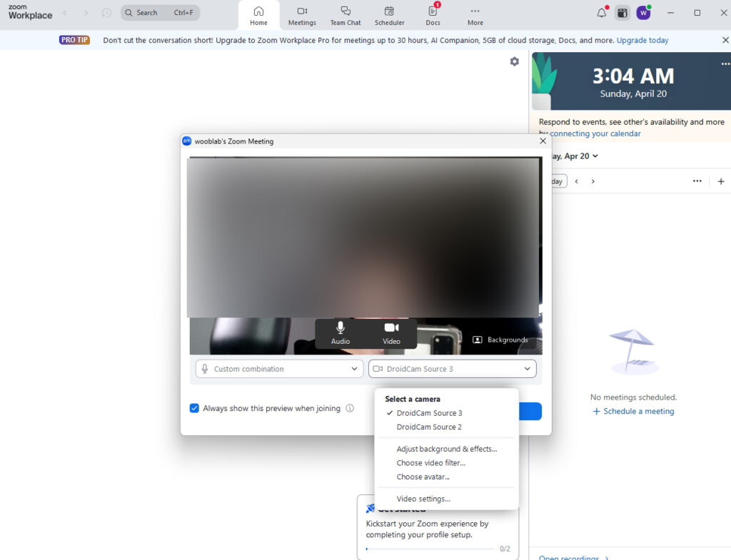731x560 pixels.
Task: Go to the Scheduler tab
Action: pos(389,16)
